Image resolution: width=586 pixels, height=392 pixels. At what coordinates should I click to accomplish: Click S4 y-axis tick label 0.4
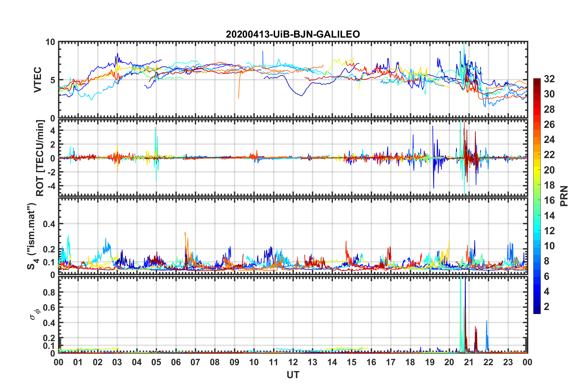(49, 224)
